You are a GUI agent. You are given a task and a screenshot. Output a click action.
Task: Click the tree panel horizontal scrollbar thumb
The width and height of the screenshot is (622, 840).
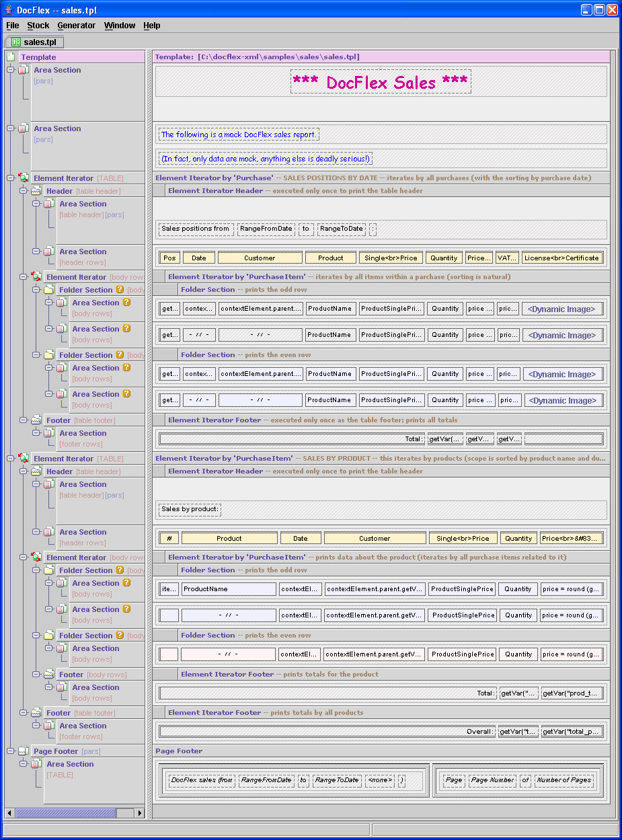tap(65, 813)
